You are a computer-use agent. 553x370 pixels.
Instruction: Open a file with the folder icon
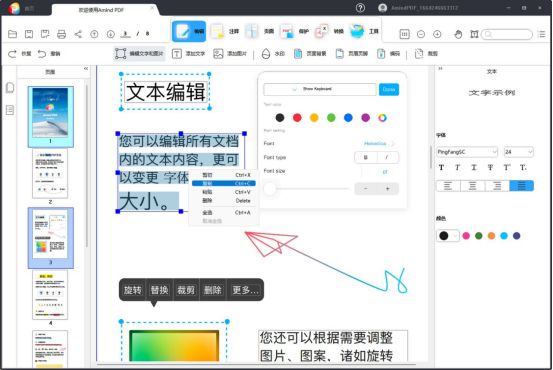[x=12, y=34]
